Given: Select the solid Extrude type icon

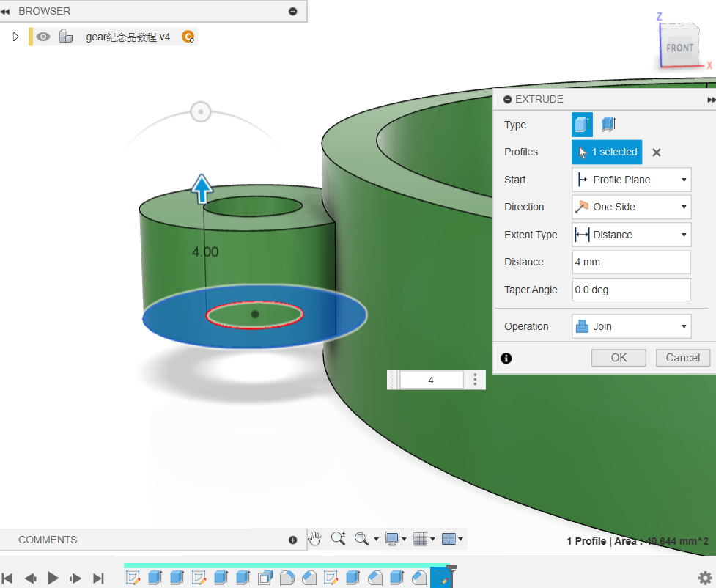Looking at the screenshot, I should (582, 125).
